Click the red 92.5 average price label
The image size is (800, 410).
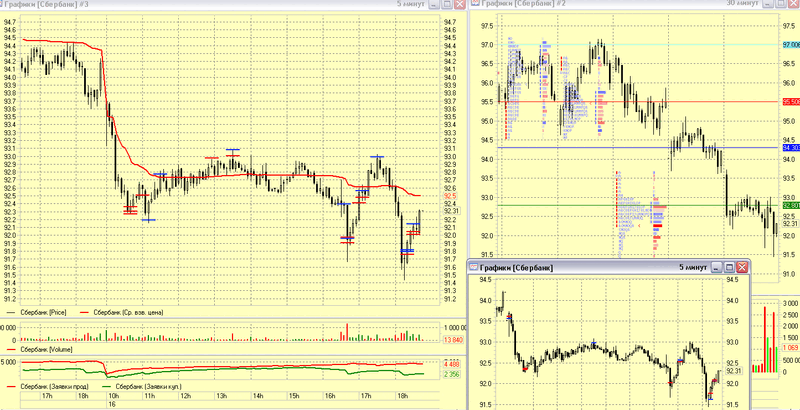(x=450, y=196)
